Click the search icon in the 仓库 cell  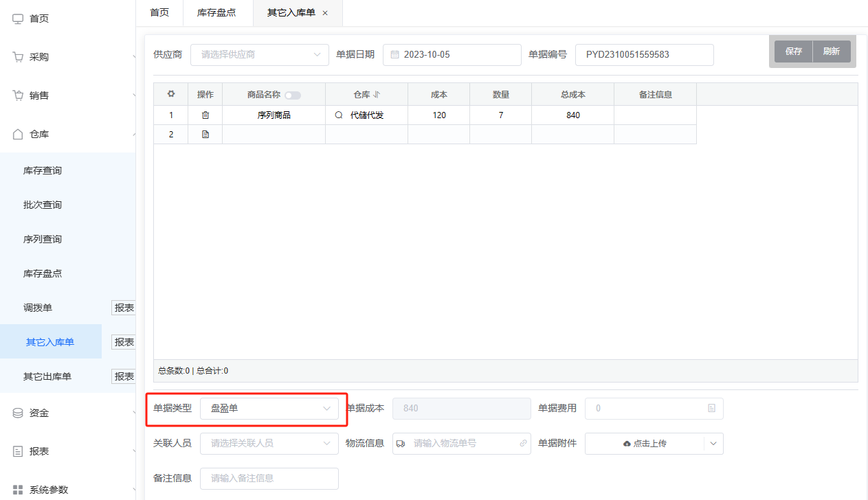point(338,115)
